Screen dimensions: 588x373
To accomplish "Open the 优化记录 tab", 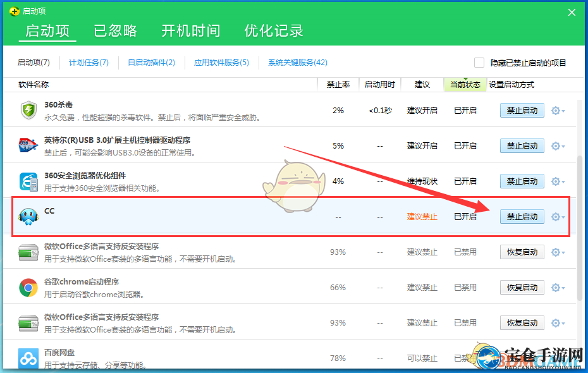I will coord(274,31).
